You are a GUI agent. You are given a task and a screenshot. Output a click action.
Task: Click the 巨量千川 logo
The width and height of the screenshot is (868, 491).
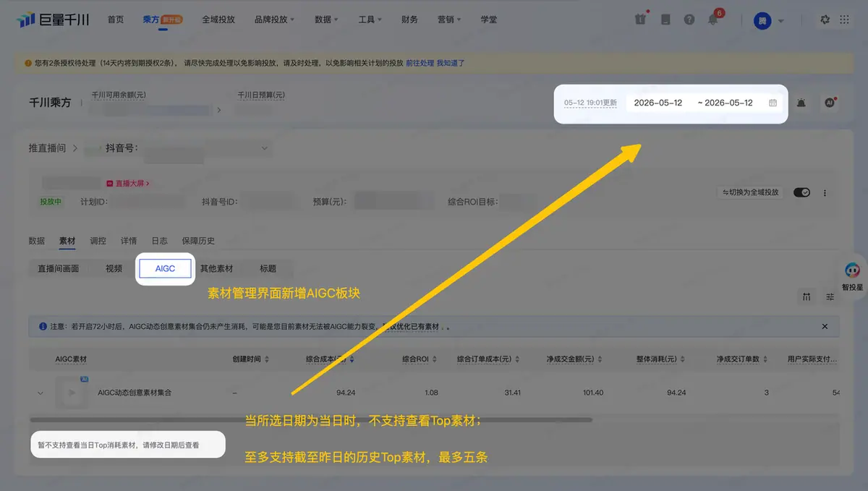pyautogui.click(x=53, y=20)
